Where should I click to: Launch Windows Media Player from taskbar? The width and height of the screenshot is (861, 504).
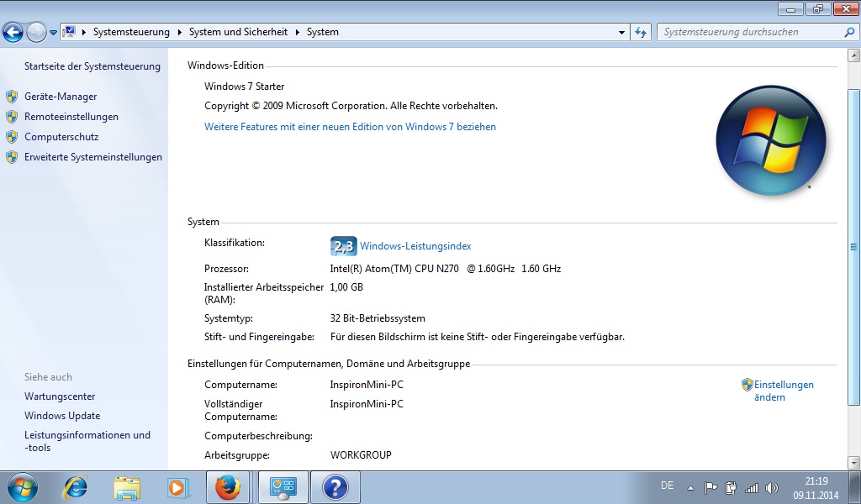click(177, 487)
